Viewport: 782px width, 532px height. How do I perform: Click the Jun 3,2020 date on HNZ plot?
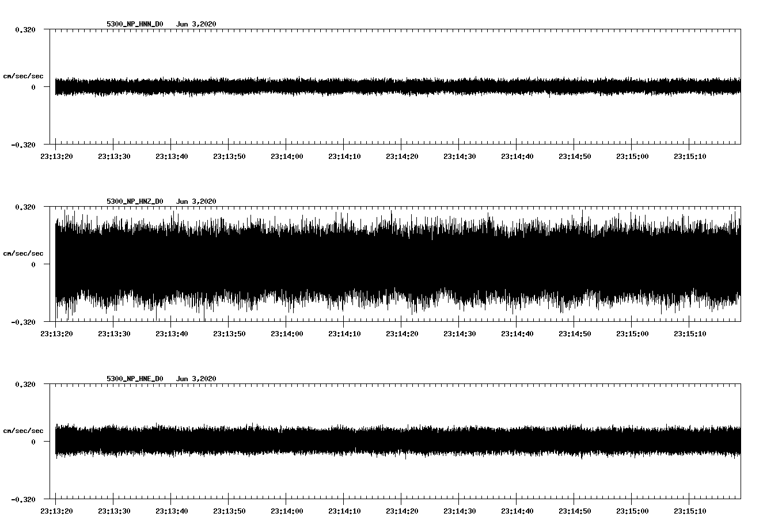click(x=196, y=201)
